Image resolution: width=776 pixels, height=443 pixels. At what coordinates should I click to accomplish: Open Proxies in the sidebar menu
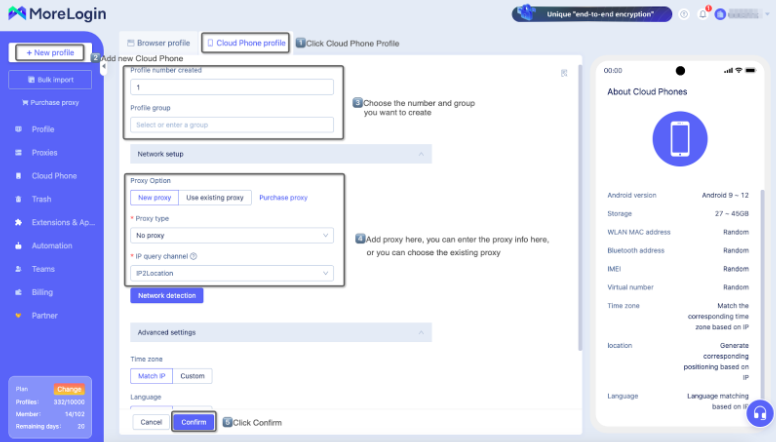point(45,152)
